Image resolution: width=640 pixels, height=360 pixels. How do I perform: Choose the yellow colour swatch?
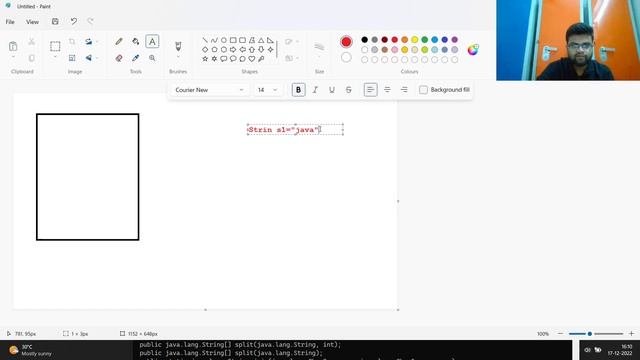(x=415, y=40)
